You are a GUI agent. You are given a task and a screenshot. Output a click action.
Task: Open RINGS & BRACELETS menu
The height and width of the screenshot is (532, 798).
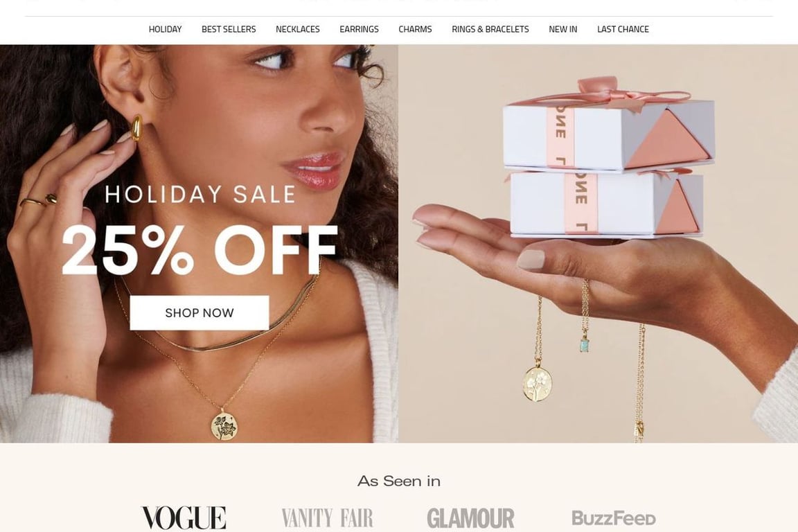490,29
